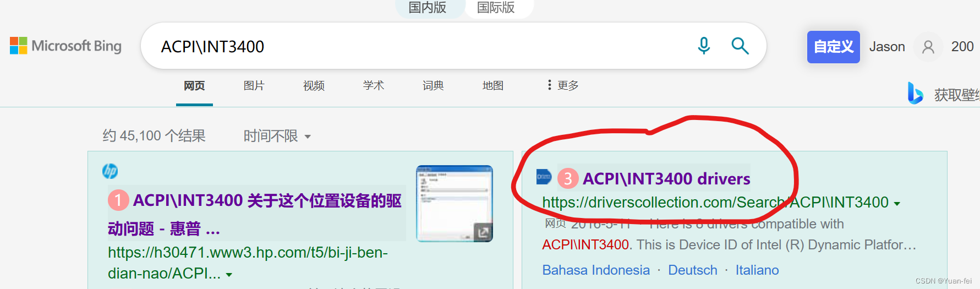Click the h30471.www3.hp.com result URL
Viewport: 980px width, 289px height.
point(248,263)
